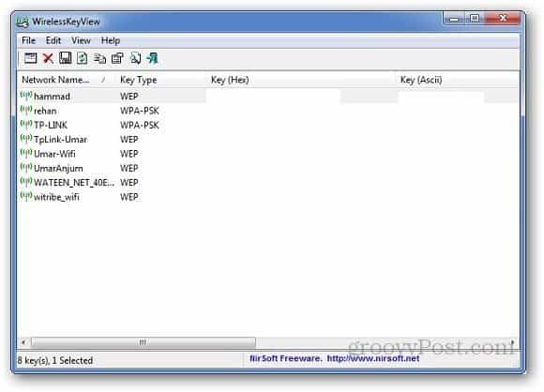Click the wireless icon beside rehan
This screenshot has width=544, height=392.
click(x=26, y=110)
